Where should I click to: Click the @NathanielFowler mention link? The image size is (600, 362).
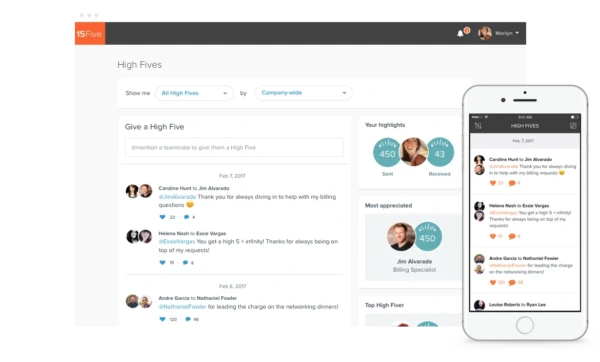click(183, 307)
